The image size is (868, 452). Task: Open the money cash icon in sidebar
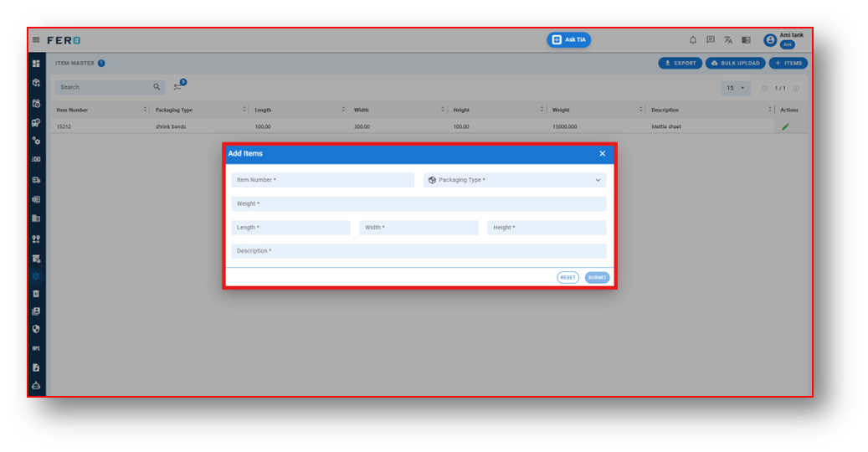point(36,159)
